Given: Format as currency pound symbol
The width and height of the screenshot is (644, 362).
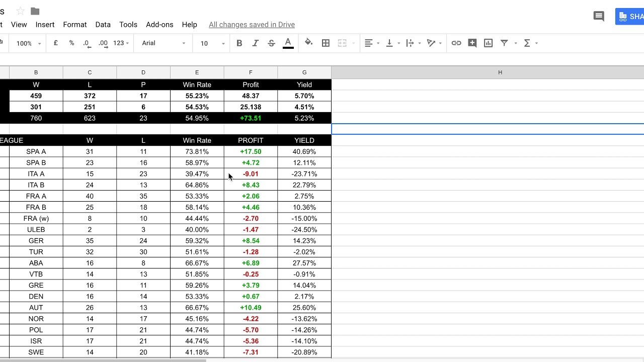Looking at the screenshot, I should pyautogui.click(x=55, y=43).
